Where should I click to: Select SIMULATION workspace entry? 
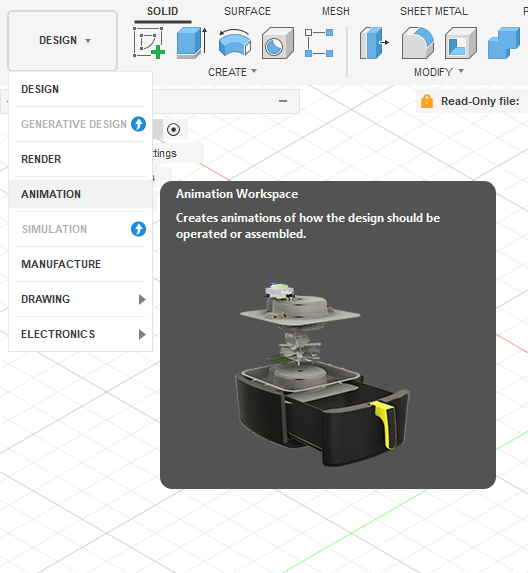[x=80, y=229]
